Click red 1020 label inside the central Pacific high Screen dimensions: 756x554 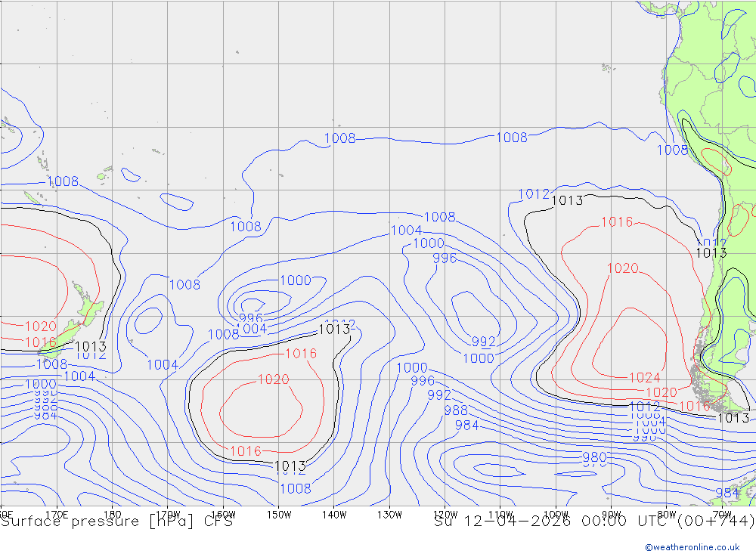coord(274,379)
